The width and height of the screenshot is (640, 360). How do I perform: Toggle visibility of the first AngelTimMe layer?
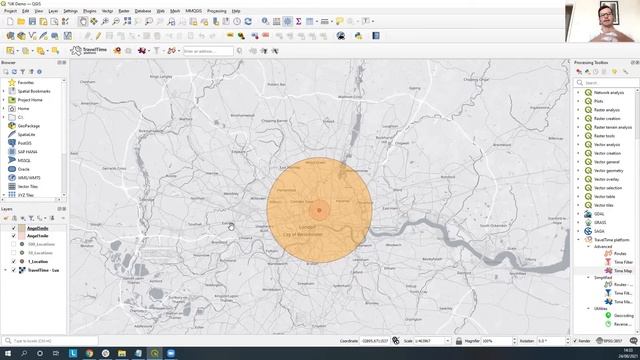[14, 228]
